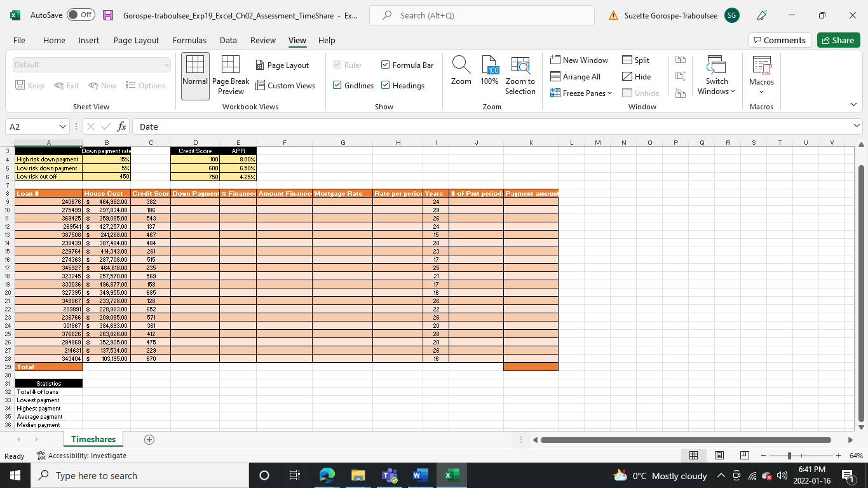Viewport: 868px width, 488px height.
Task: Click the fx Insert Function icon
Action: (x=122, y=126)
